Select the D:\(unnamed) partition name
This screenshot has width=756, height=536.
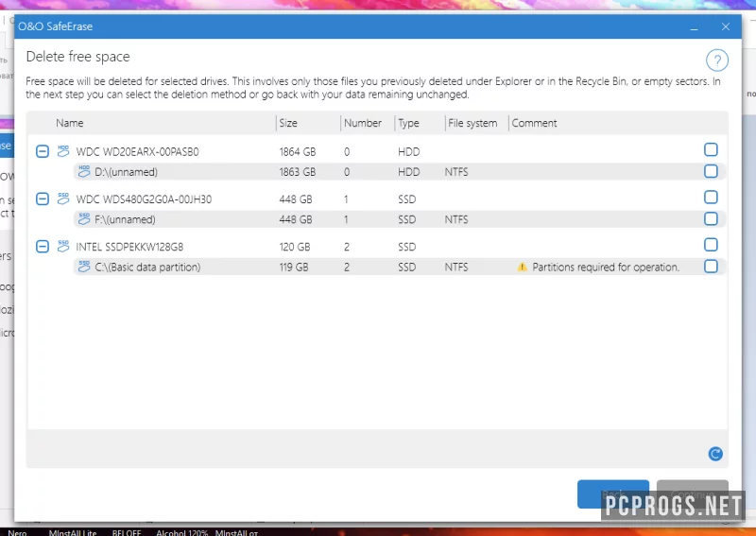pos(126,172)
